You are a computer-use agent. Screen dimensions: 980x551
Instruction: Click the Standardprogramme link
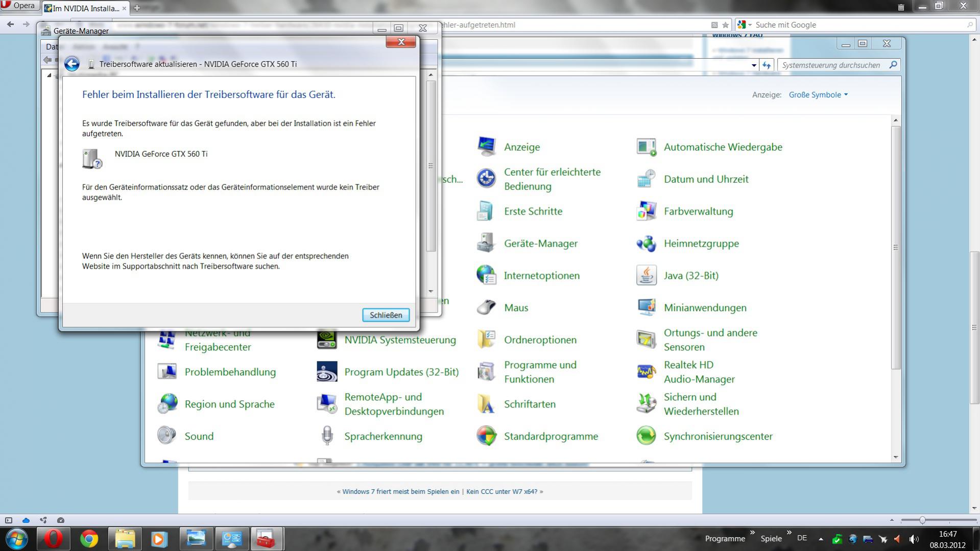coord(551,437)
